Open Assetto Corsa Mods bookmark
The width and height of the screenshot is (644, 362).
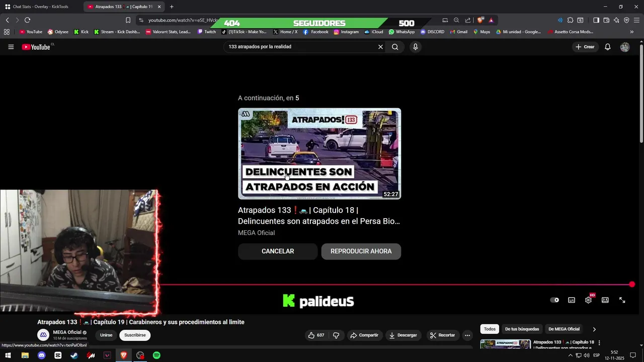[x=570, y=32]
